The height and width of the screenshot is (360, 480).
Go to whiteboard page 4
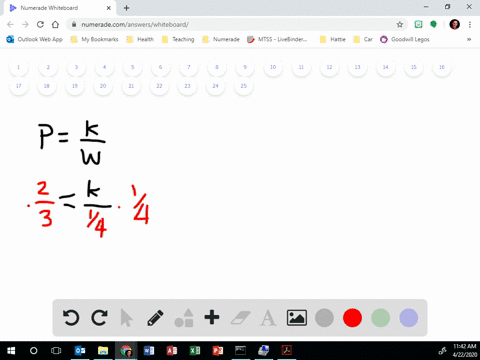pos(104,67)
